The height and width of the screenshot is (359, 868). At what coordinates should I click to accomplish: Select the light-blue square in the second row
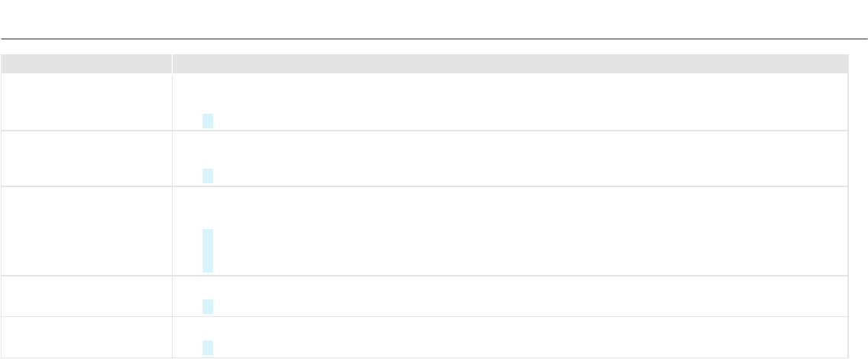pyautogui.click(x=208, y=176)
